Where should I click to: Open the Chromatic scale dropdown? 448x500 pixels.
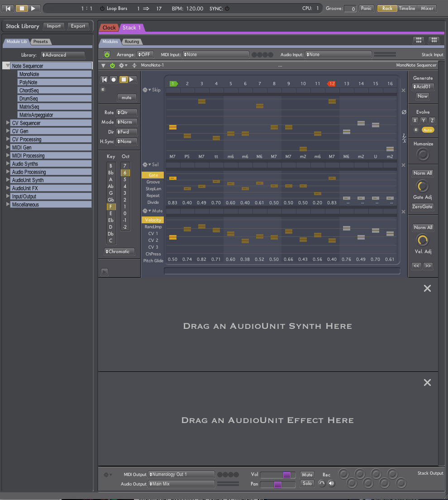coord(119,252)
